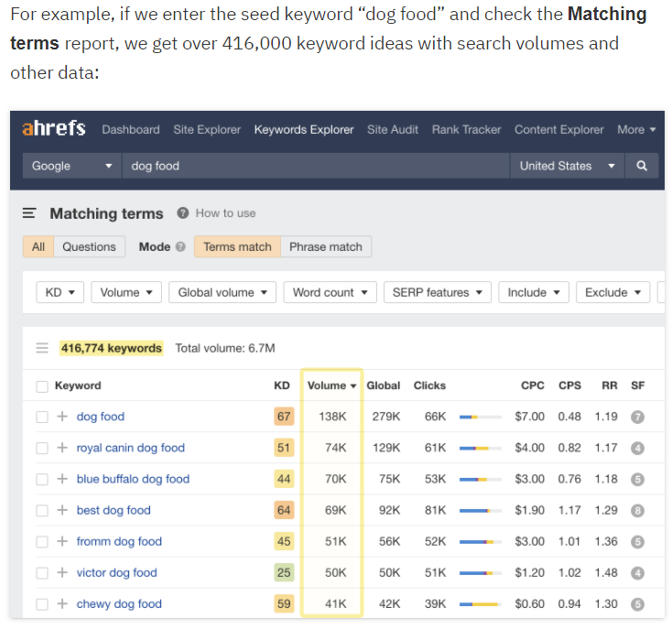Go to Dashboard in top navigation

[x=131, y=129]
